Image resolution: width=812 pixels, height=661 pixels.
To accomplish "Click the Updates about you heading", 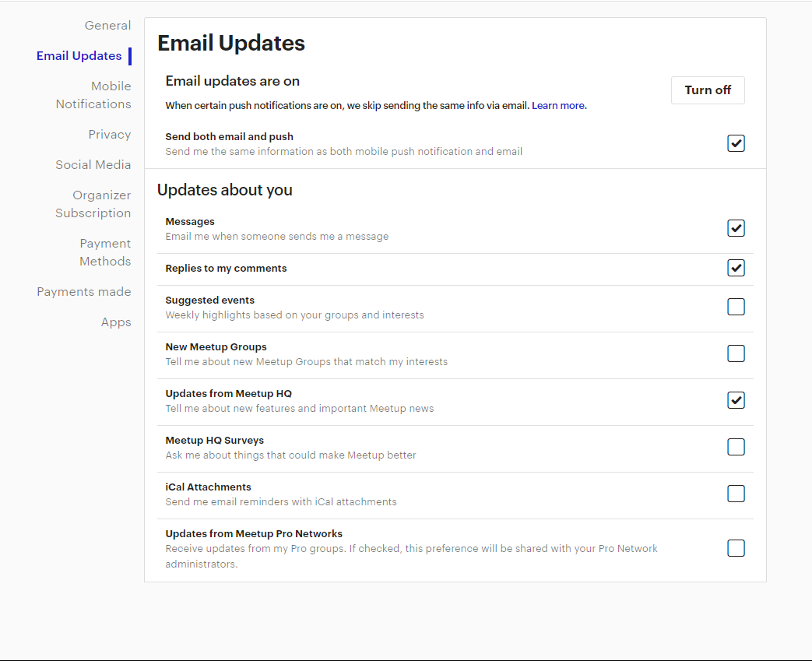I will point(225,190).
